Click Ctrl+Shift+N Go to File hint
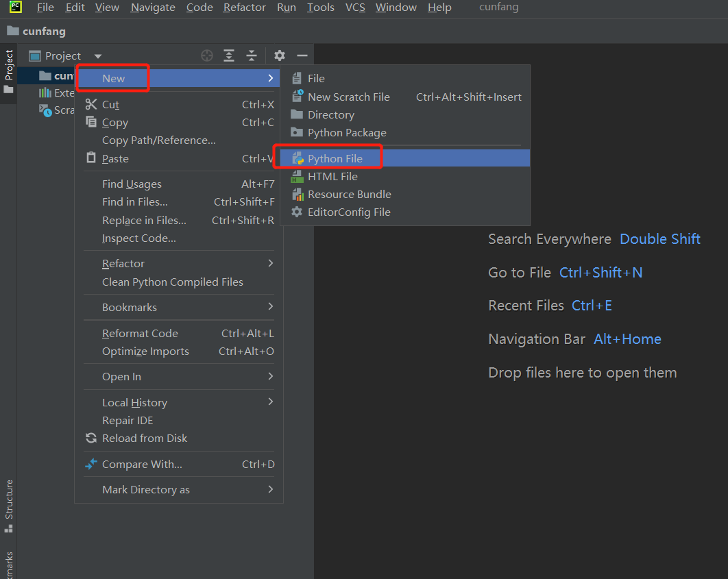The width and height of the screenshot is (728, 579). 600,272
